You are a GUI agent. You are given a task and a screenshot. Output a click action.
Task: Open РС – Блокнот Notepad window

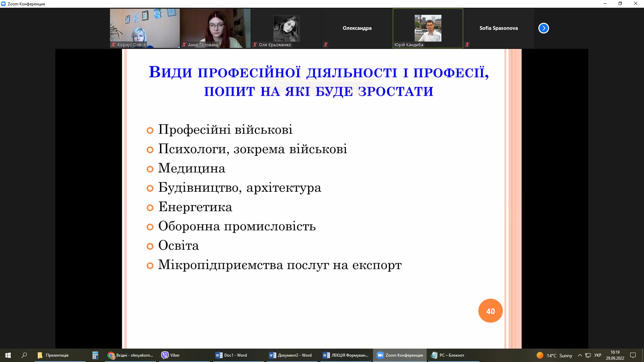point(448,355)
